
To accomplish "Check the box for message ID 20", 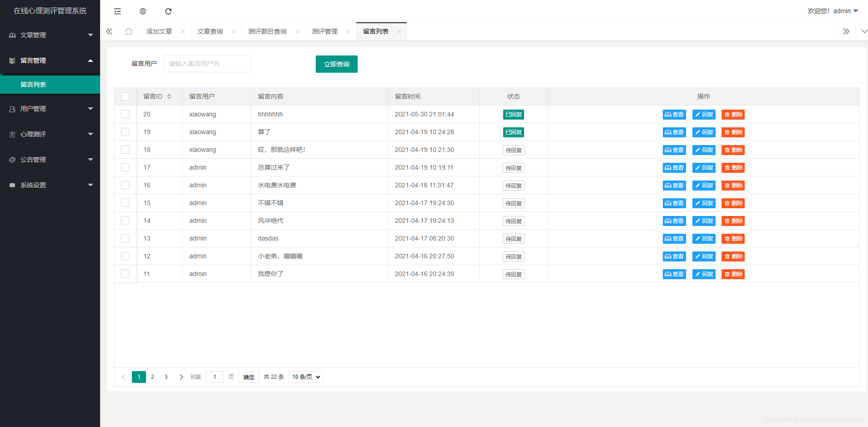I will coord(125,114).
